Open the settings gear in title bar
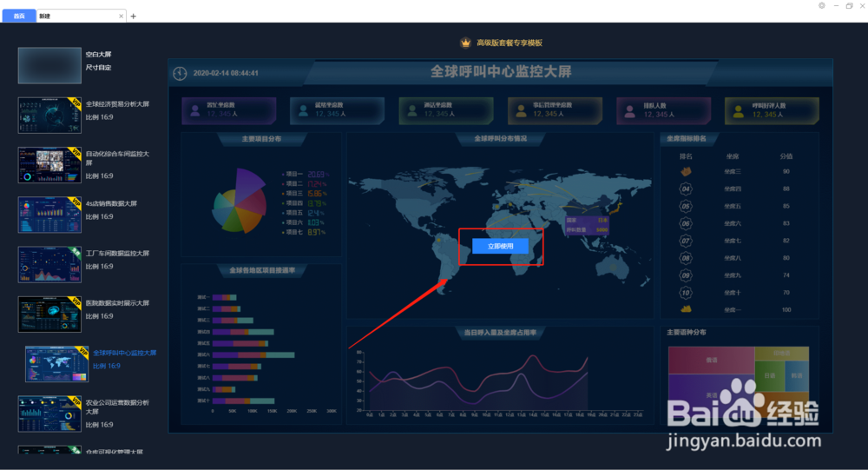 click(x=821, y=5)
